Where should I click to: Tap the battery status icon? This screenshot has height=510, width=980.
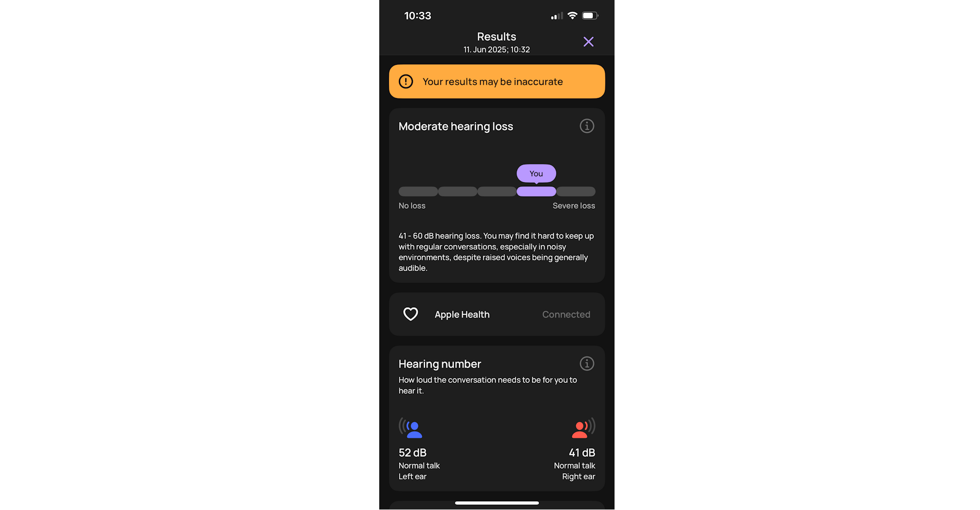coord(590,16)
